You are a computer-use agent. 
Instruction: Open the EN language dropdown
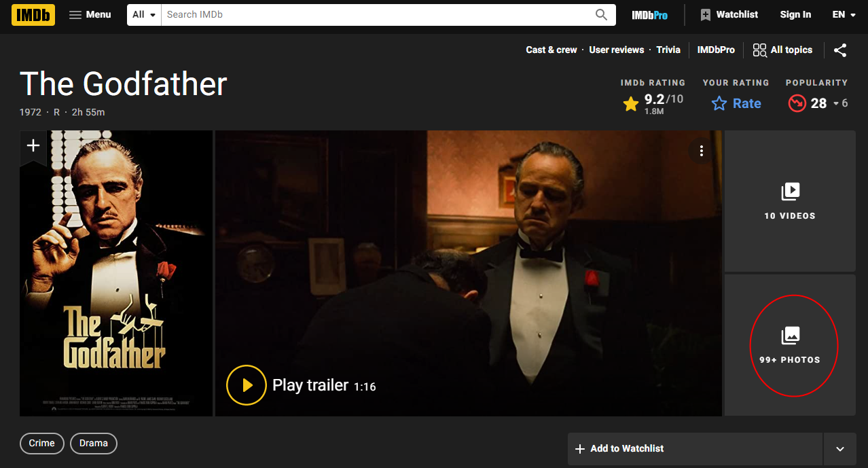click(x=844, y=14)
